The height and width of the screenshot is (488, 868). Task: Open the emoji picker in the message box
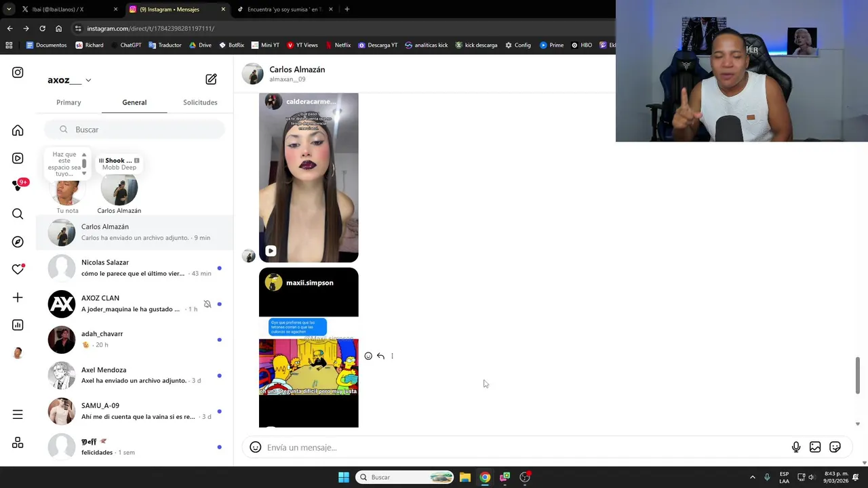[255, 447]
